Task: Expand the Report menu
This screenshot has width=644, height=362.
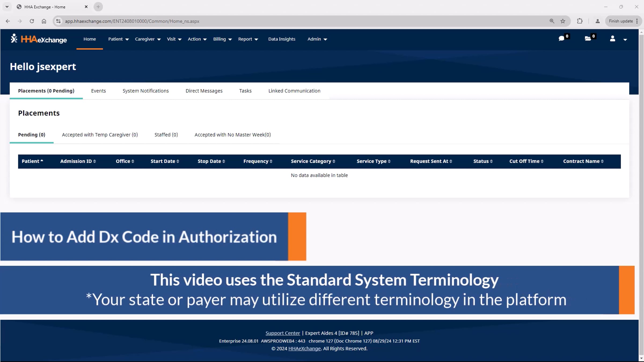Action: point(248,39)
